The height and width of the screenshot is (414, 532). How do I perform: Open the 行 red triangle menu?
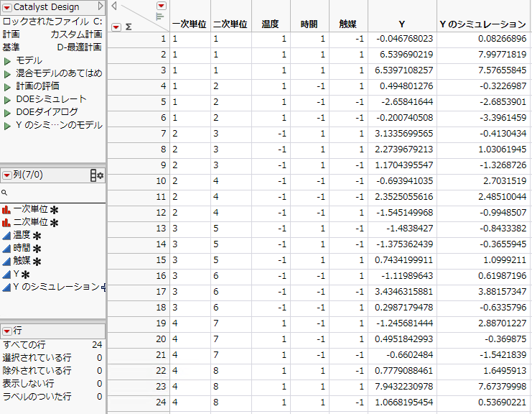click(6, 331)
